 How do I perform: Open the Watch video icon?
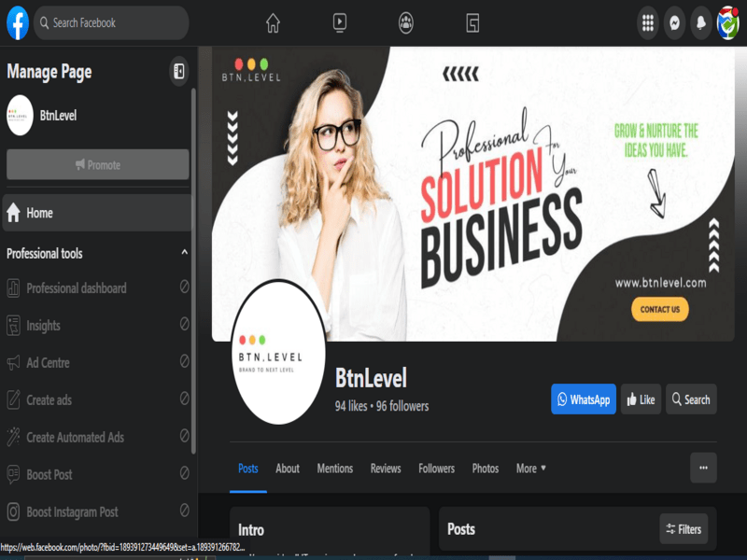point(340,23)
